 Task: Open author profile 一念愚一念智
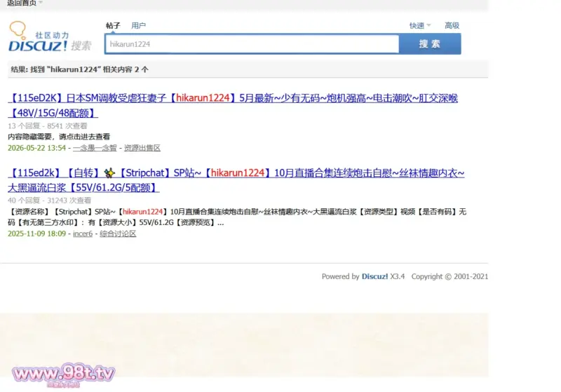(95, 148)
